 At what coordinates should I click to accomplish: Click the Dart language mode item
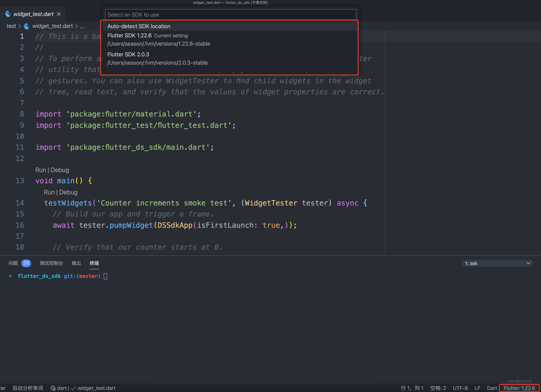pyautogui.click(x=492, y=388)
